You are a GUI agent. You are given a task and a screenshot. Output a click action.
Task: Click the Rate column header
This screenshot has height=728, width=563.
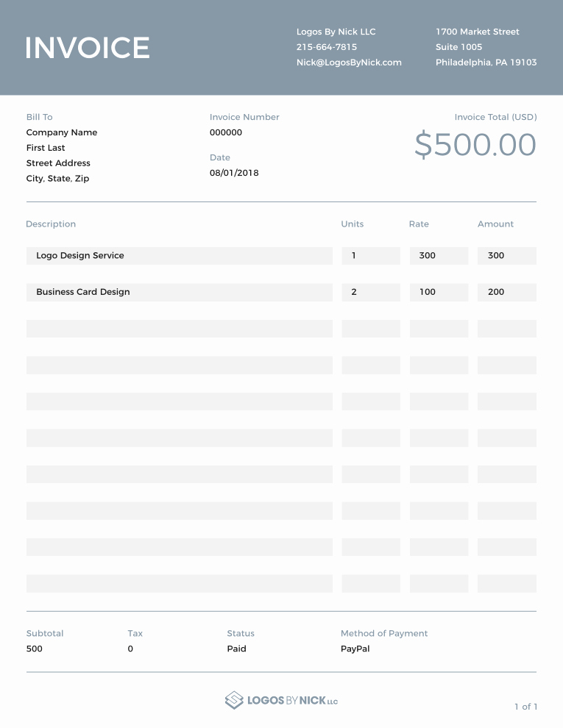(x=419, y=224)
